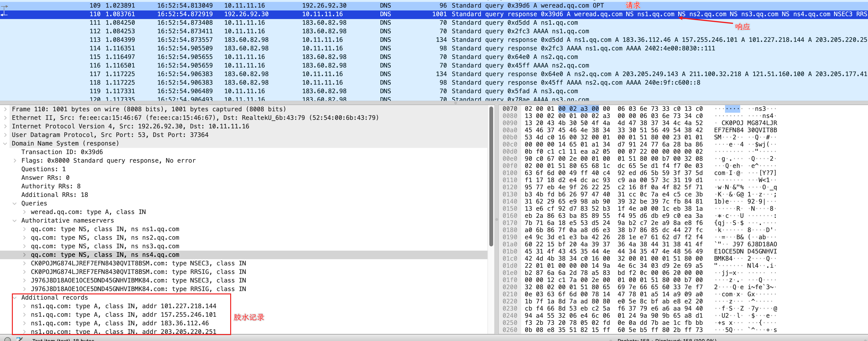Screen dimensions: 868x341
Task: Select packet 119 query A ns3.qq.com
Action: (x=434, y=91)
